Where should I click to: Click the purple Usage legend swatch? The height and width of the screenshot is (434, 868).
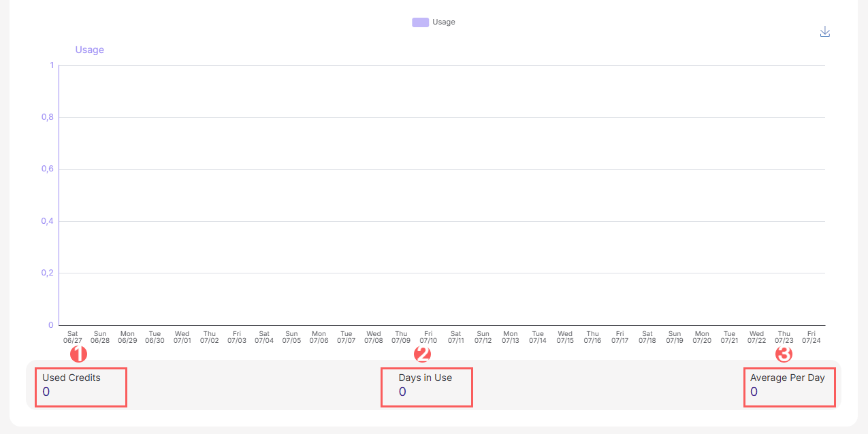point(420,22)
